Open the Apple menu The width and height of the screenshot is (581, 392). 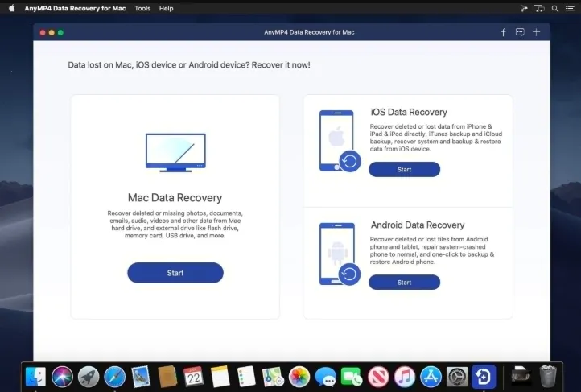pyautogui.click(x=12, y=8)
